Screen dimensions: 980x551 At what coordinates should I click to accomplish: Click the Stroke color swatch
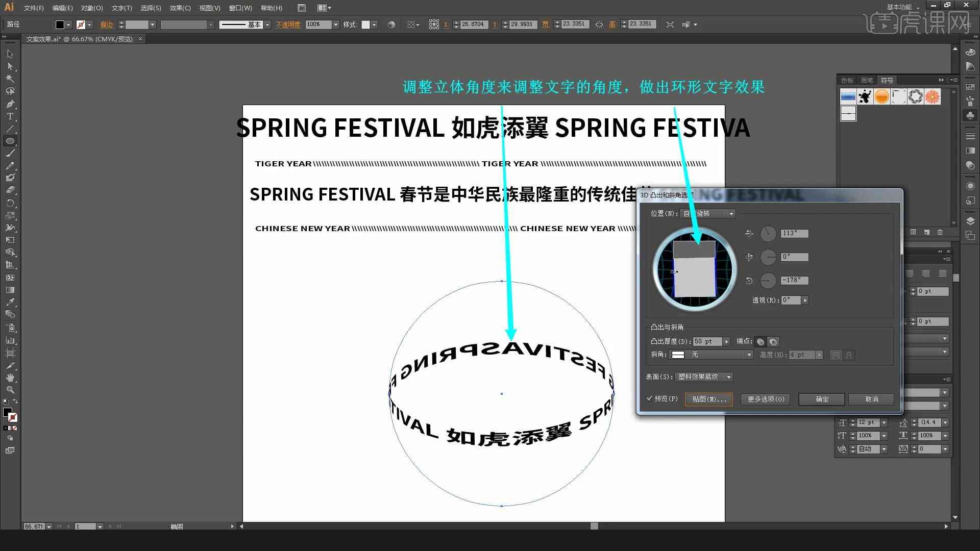pos(81,24)
